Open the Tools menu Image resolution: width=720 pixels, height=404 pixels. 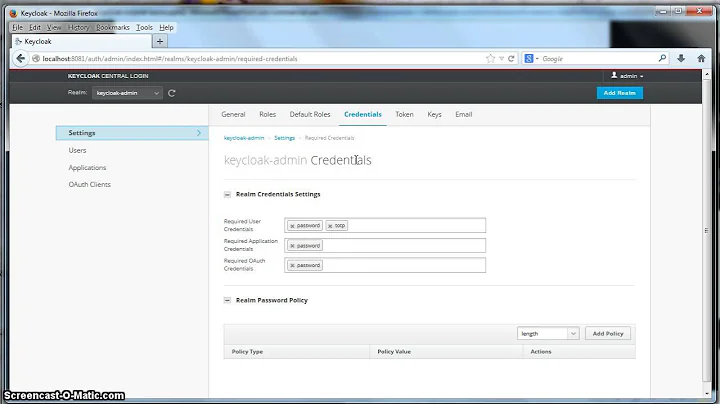144,28
